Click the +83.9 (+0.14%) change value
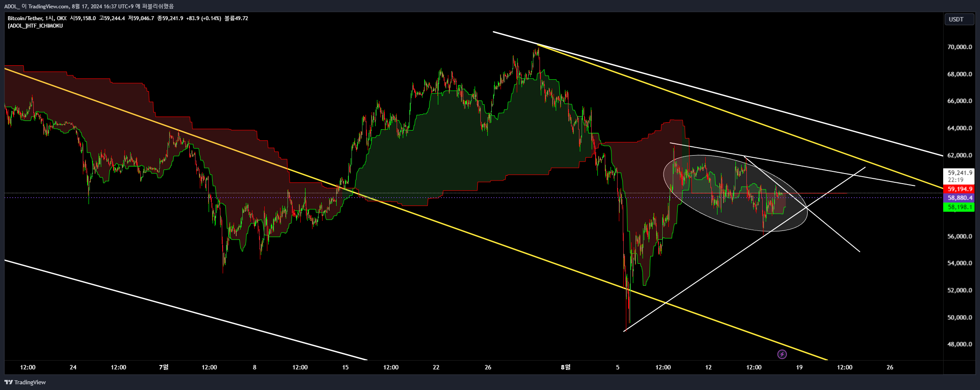This screenshot has height=390, width=980. pyautogui.click(x=204, y=18)
